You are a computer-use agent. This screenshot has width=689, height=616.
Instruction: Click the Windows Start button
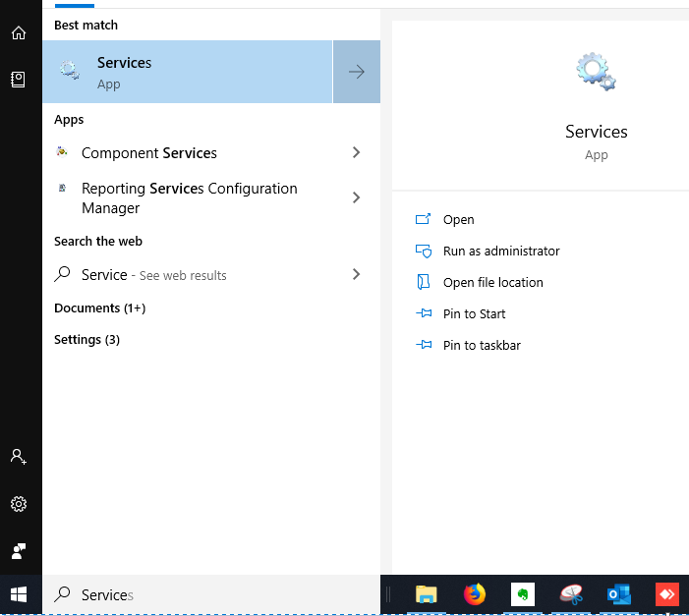pos(20,594)
